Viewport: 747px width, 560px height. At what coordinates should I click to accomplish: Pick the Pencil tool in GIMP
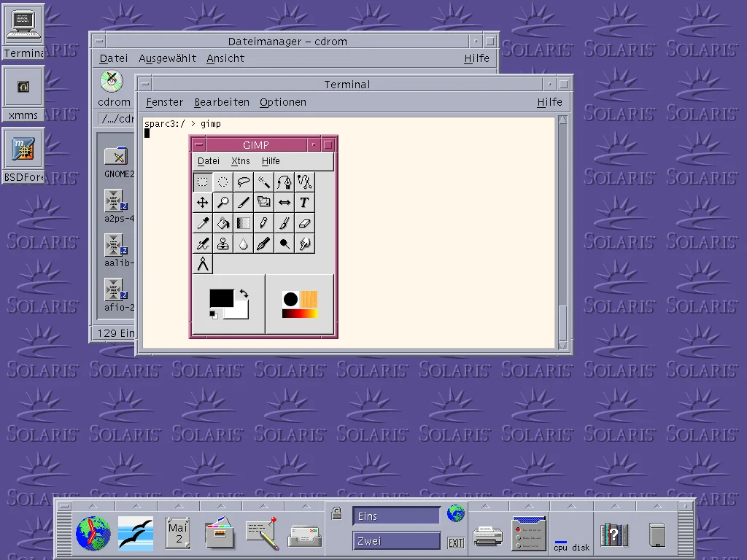[x=264, y=223]
